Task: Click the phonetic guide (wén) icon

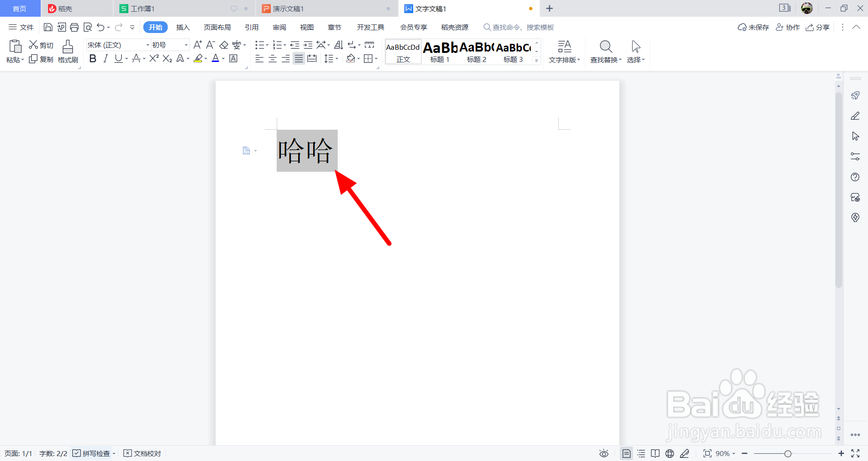Action: click(x=236, y=45)
